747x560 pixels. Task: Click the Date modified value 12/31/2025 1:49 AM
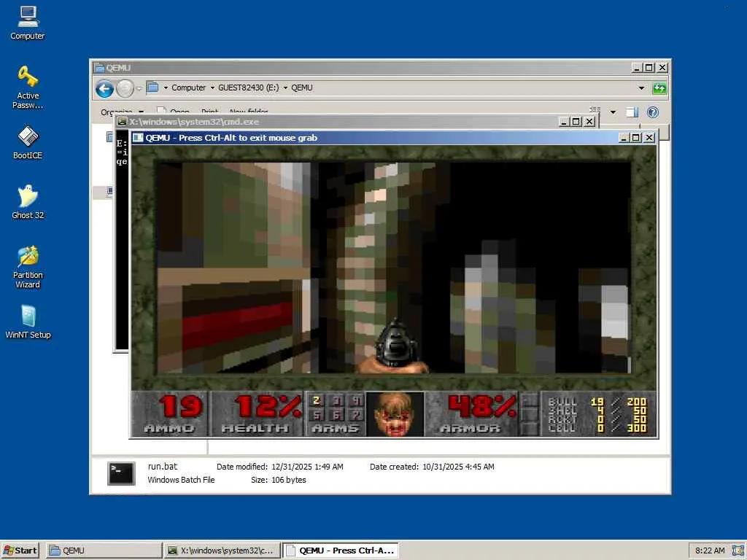click(x=307, y=467)
